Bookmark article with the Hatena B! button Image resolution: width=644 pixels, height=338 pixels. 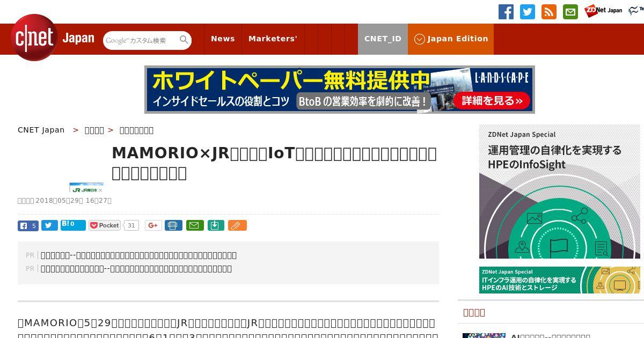pos(73,225)
